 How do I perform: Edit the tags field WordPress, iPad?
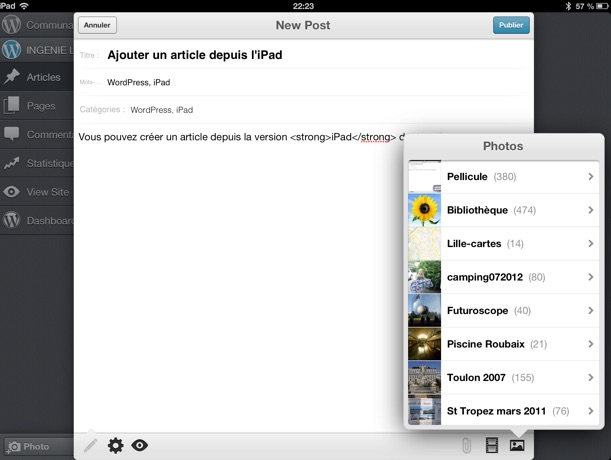pos(304,82)
